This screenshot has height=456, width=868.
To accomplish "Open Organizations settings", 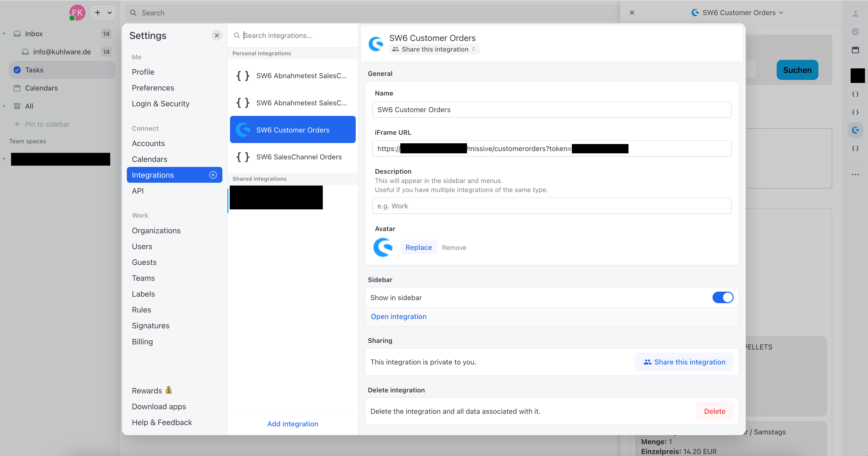I will click(156, 231).
